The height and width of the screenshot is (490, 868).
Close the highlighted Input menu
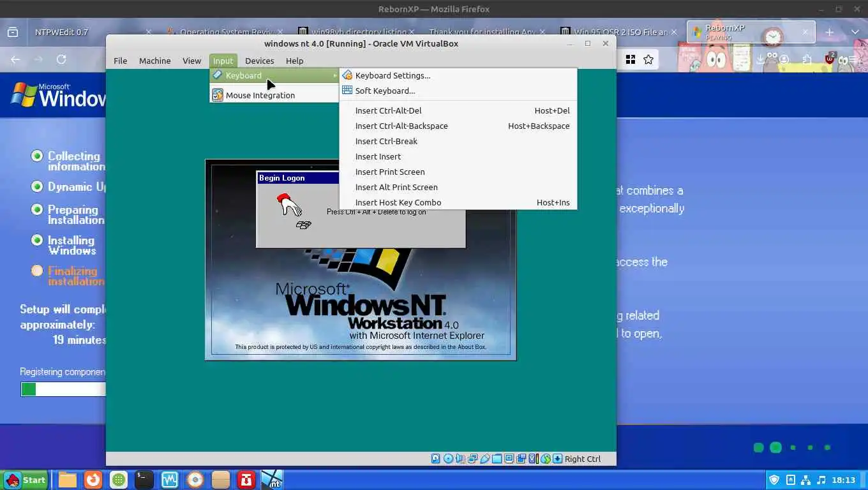click(223, 61)
